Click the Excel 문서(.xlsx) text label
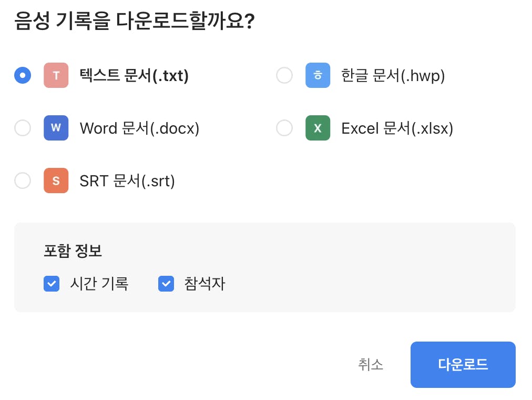The image size is (532, 400). pos(397,128)
